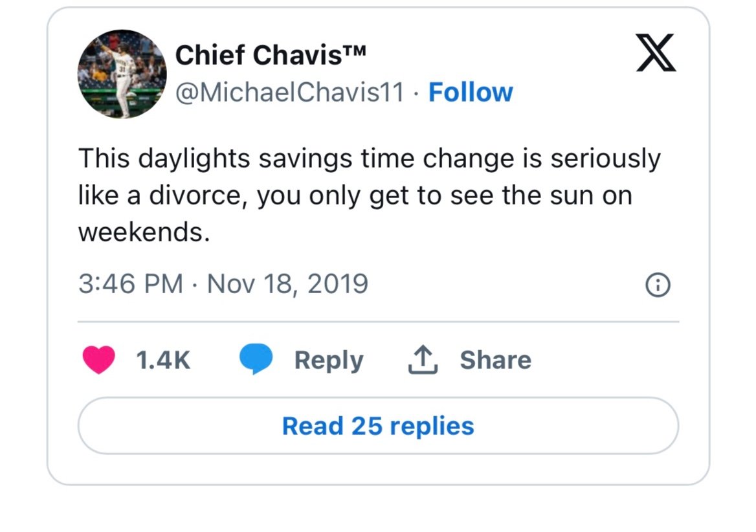Open the @MichaelChavis11 handle

(x=289, y=92)
